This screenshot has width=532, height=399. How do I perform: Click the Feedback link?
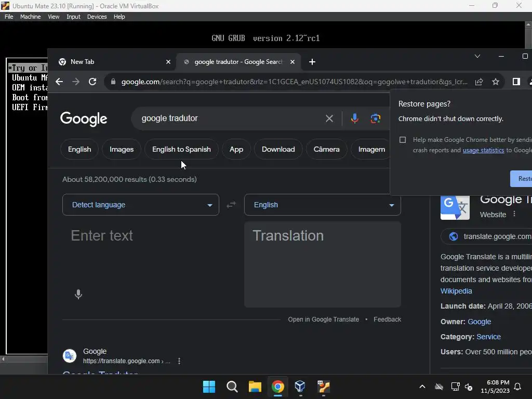pos(387,320)
